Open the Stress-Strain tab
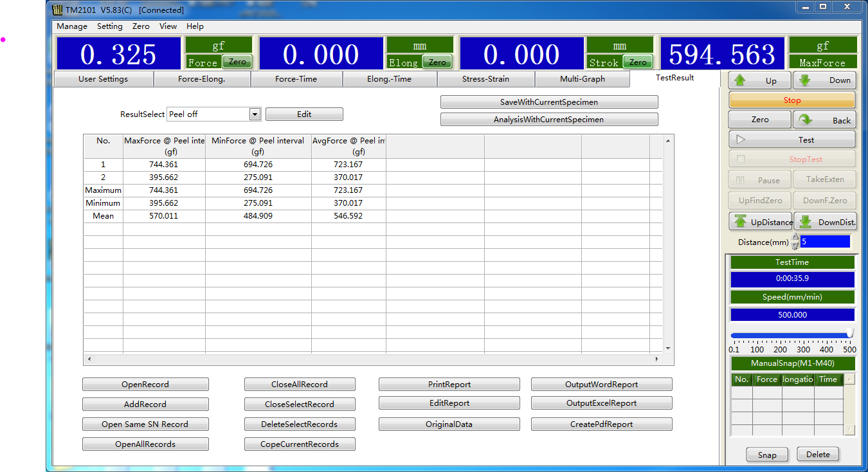This screenshot has height=472, width=868. pos(485,79)
